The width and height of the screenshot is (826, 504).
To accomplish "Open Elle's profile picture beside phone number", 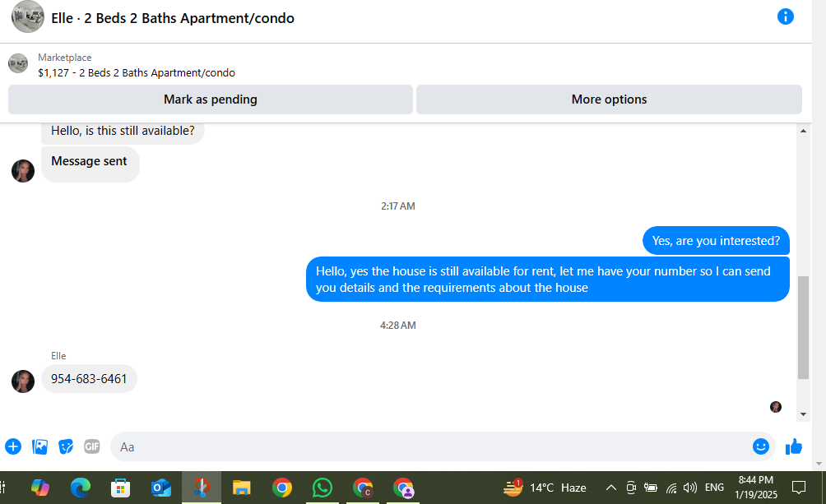I will point(23,381).
